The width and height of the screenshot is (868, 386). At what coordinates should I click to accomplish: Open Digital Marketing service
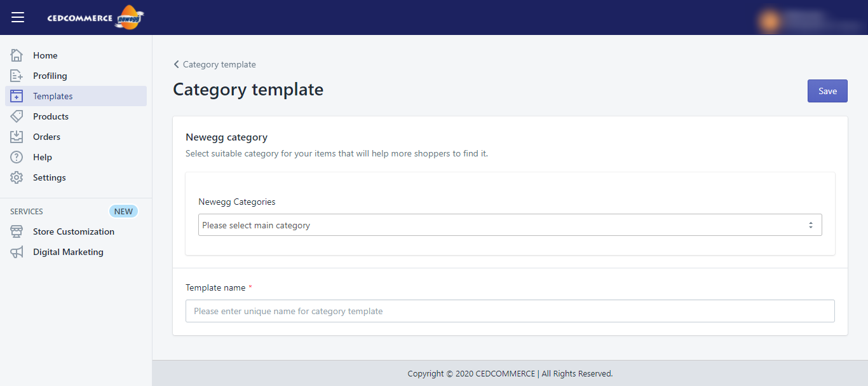click(76, 252)
